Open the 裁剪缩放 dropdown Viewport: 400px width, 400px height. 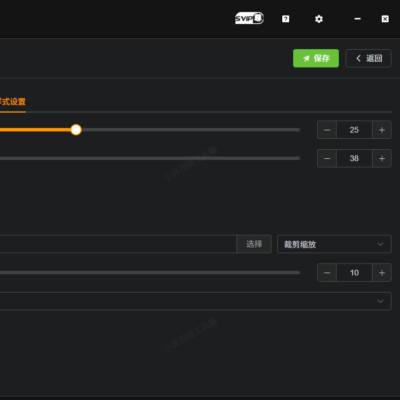click(334, 244)
